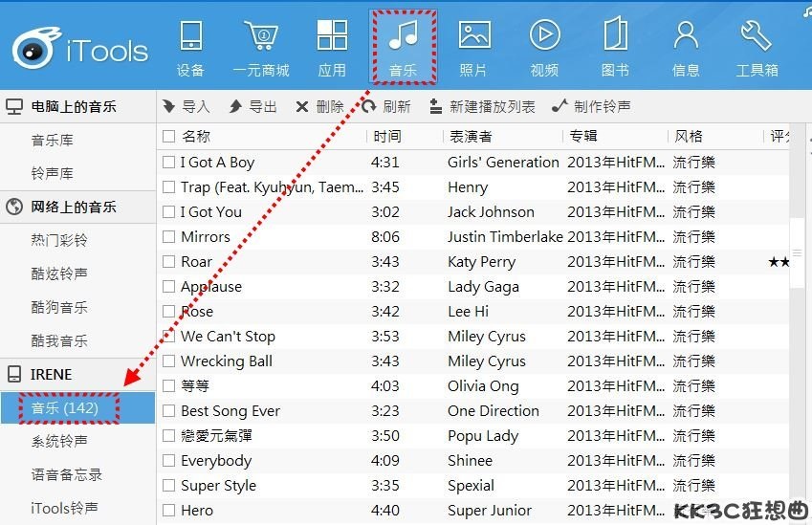
Task: Click 制作铃声 make ringtone button
Action: tap(591, 107)
